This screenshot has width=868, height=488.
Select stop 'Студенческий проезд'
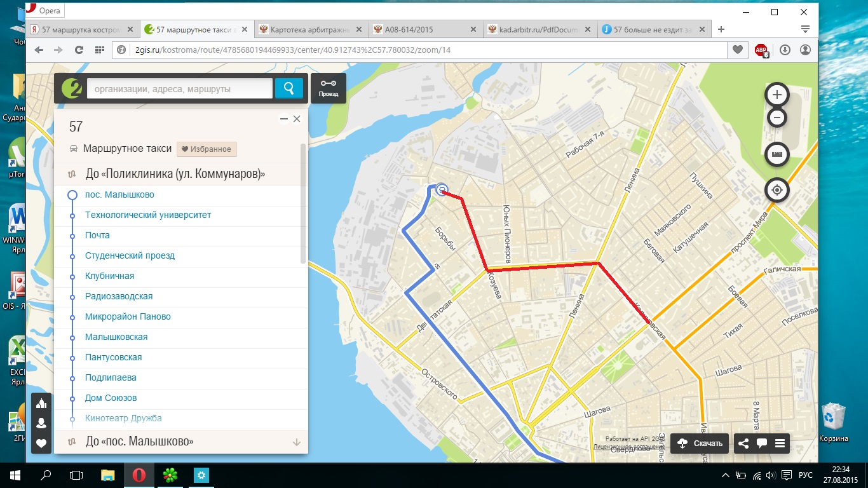[130, 255]
